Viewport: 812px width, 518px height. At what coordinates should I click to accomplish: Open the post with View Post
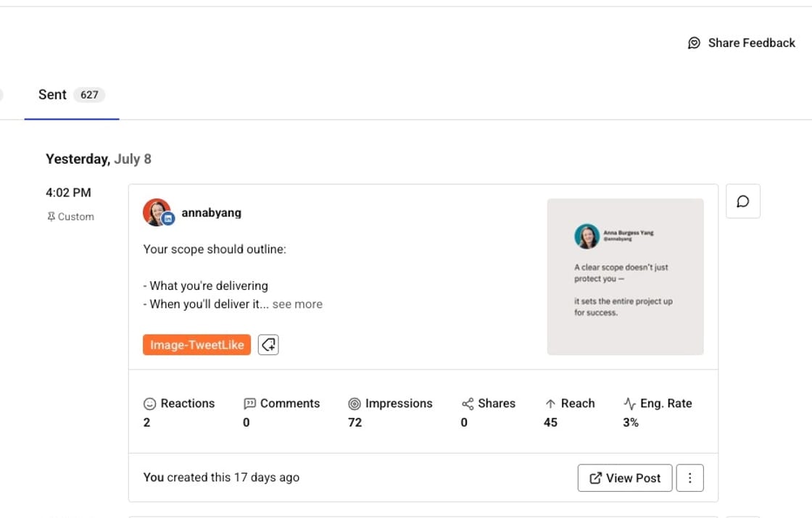click(625, 478)
